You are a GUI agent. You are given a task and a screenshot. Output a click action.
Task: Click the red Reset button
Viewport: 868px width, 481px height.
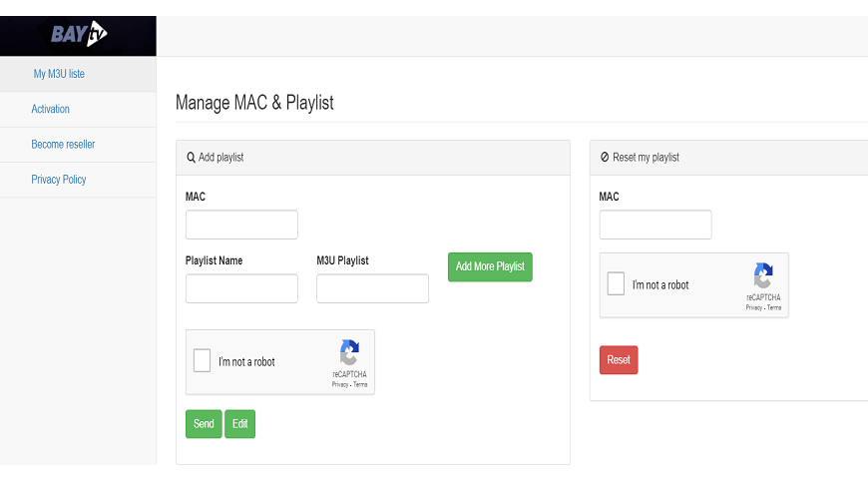tap(619, 360)
